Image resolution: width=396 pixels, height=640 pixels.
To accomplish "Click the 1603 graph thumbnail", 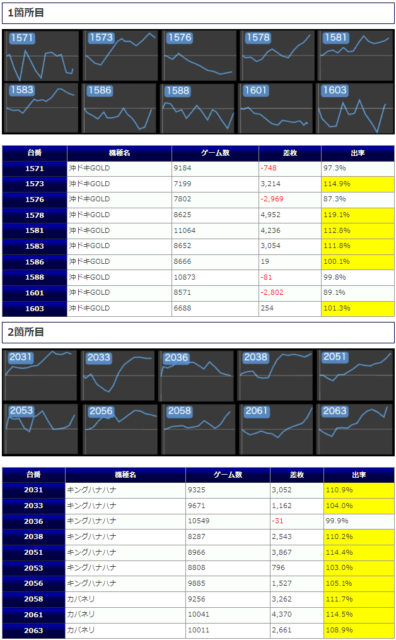I will (356, 108).
